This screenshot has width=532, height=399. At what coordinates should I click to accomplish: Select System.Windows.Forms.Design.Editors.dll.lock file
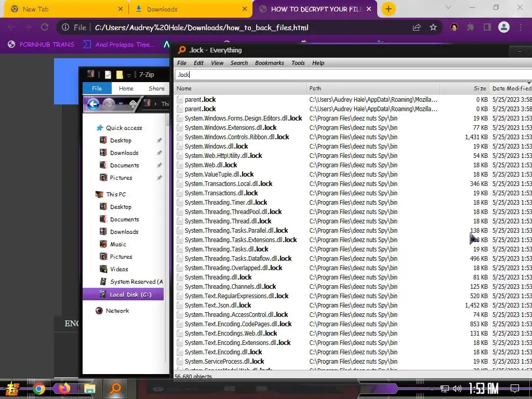tap(243, 118)
